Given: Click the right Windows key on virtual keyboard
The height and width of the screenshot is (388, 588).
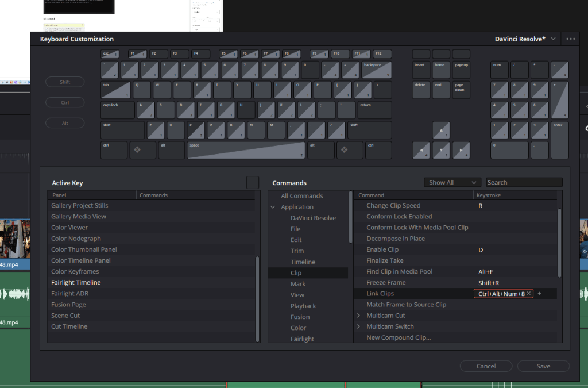Looking at the screenshot, I should (350, 150).
